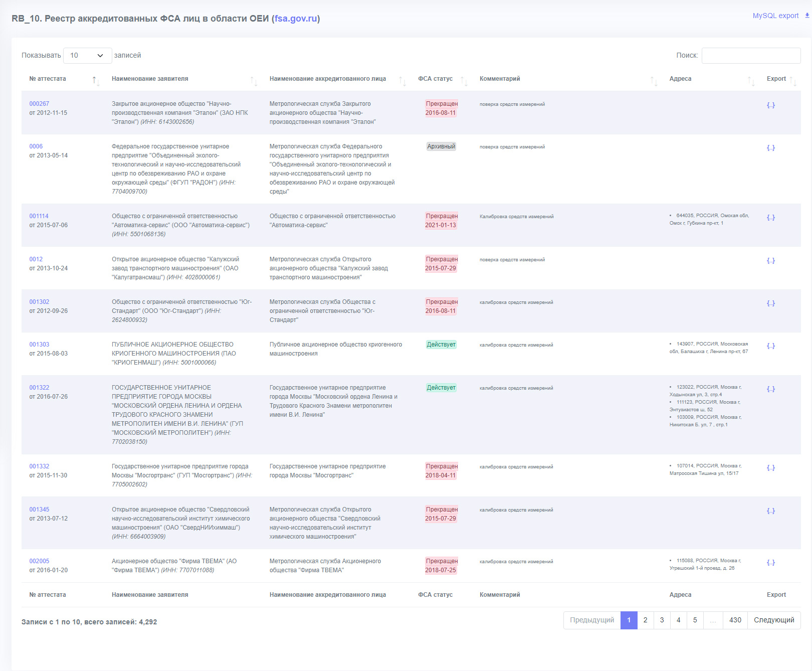Viewport: 812px width, 671px height.
Task: Jump to last page 430
Action: (735, 620)
